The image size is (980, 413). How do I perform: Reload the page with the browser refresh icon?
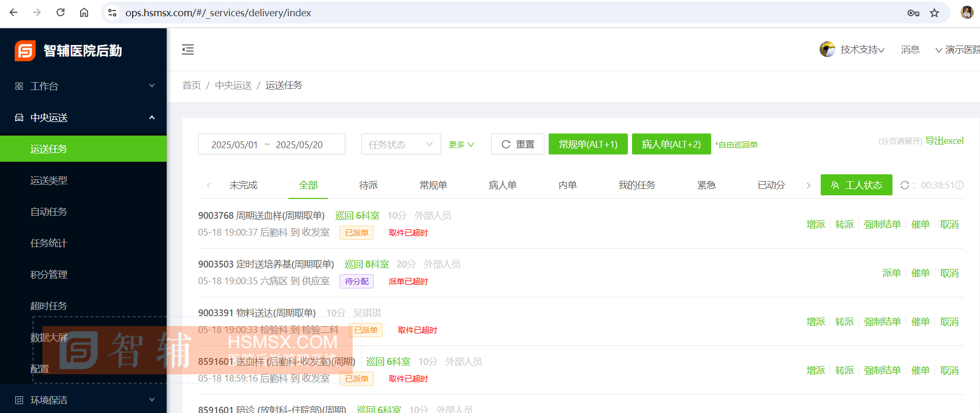pos(61,13)
